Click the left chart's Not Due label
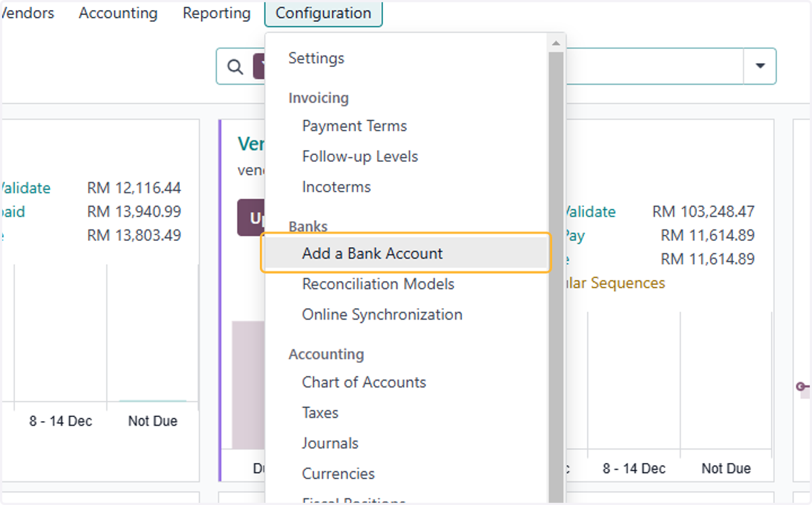This screenshot has height=505, width=812. coord(153,421)
